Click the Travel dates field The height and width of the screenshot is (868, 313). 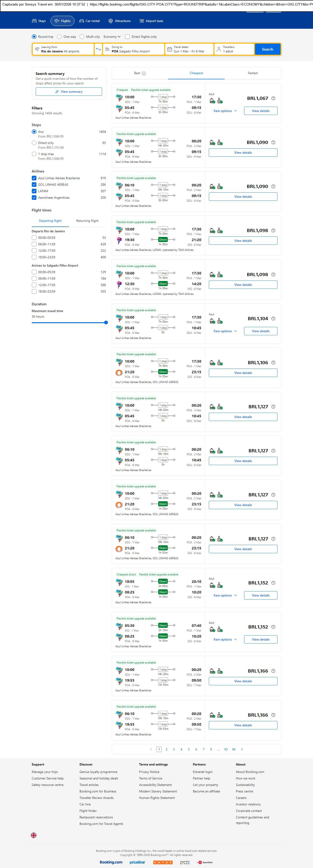coord(189,49)
